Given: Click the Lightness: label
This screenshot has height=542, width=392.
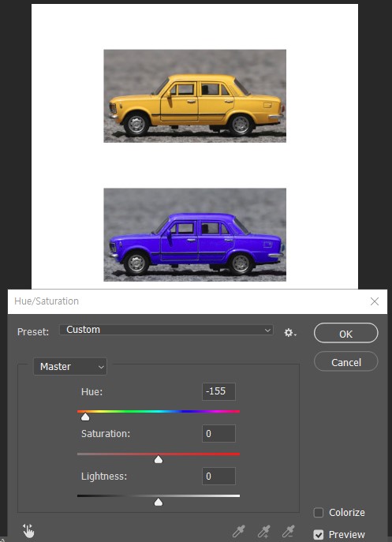Looking at the screenshot, I should pos(104,477).
